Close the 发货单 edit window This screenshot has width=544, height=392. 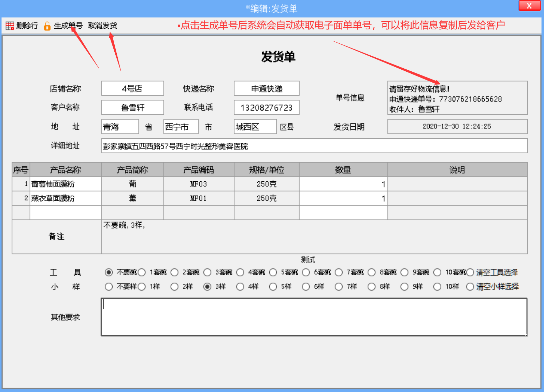point(529,6)
